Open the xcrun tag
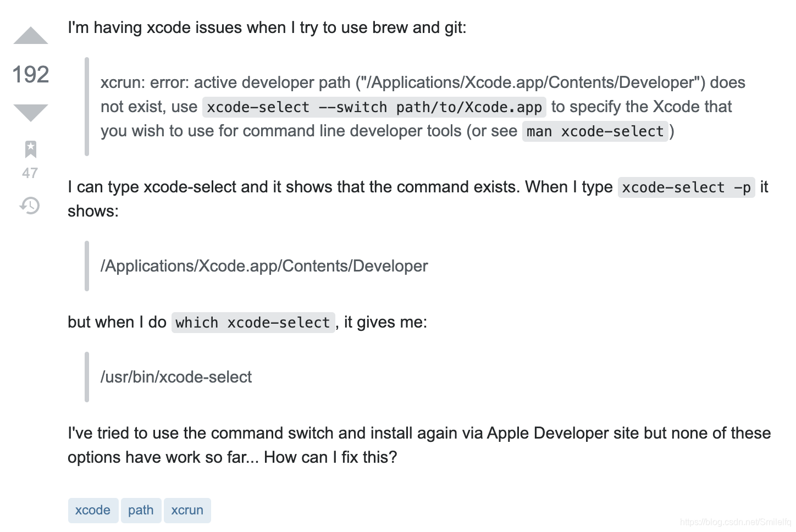 click(x=187, y=510)
